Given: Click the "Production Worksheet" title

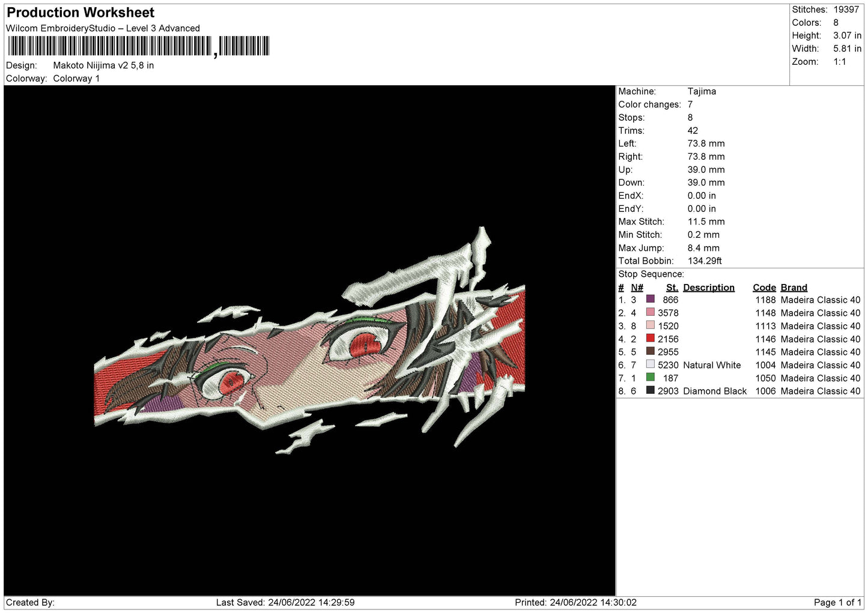Looking at the screenshot, I should click(80, 13).
